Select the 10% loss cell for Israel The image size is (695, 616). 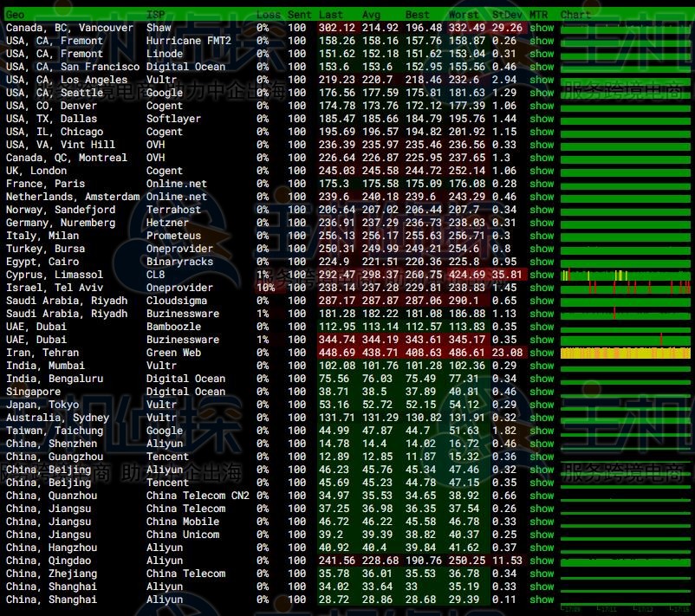point(265,288)
